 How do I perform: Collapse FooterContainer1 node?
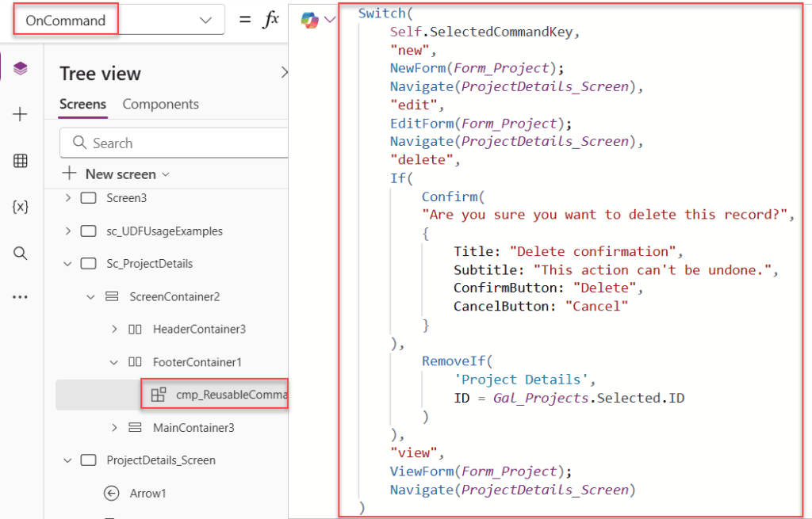click(114, 362)
